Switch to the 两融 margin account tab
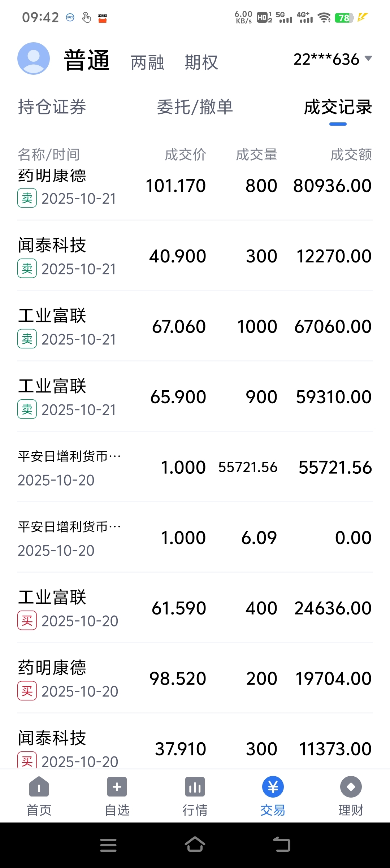 point(147,62)
